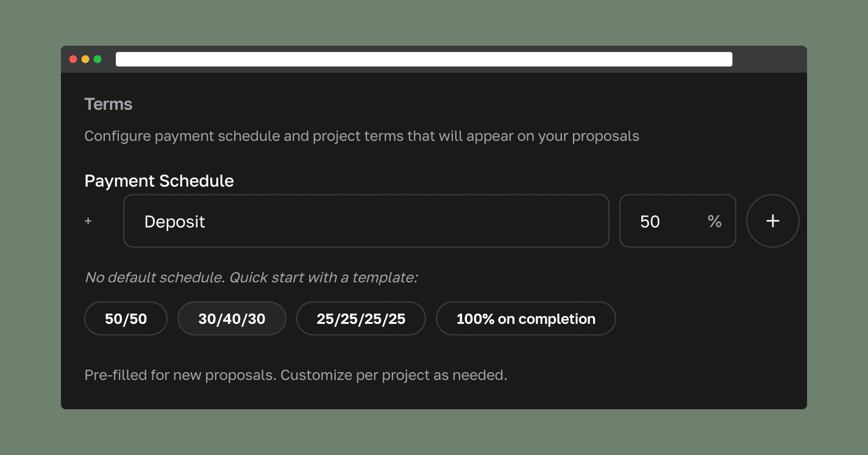868x455 pixels.
Task: Click inside the rounded Deposit input box
Action: point(366,221)
